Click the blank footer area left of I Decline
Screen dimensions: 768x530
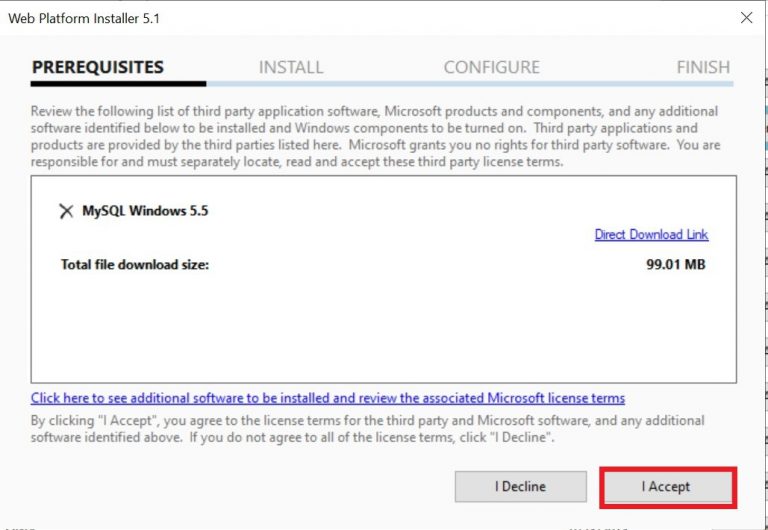click(230, 487)
